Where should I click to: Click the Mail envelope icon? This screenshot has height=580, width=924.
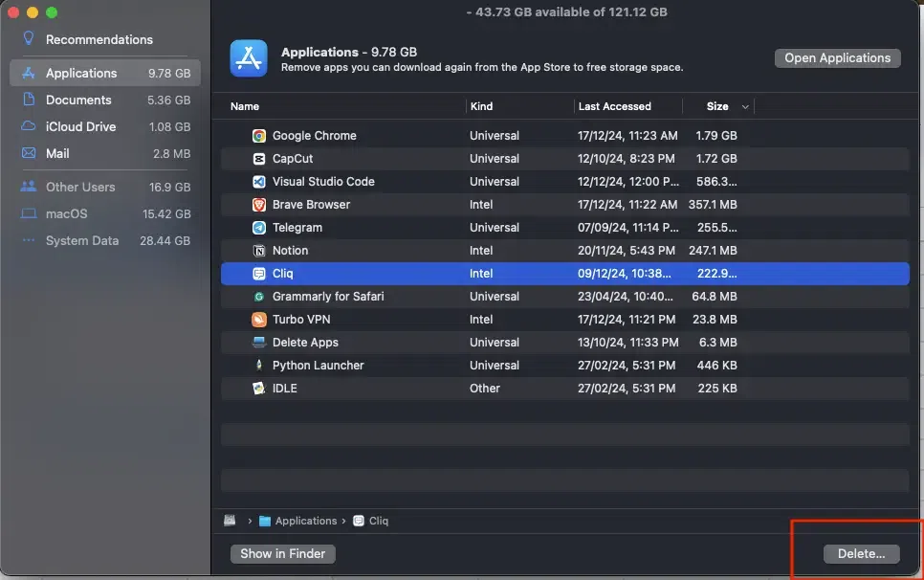tap(29, 153)
